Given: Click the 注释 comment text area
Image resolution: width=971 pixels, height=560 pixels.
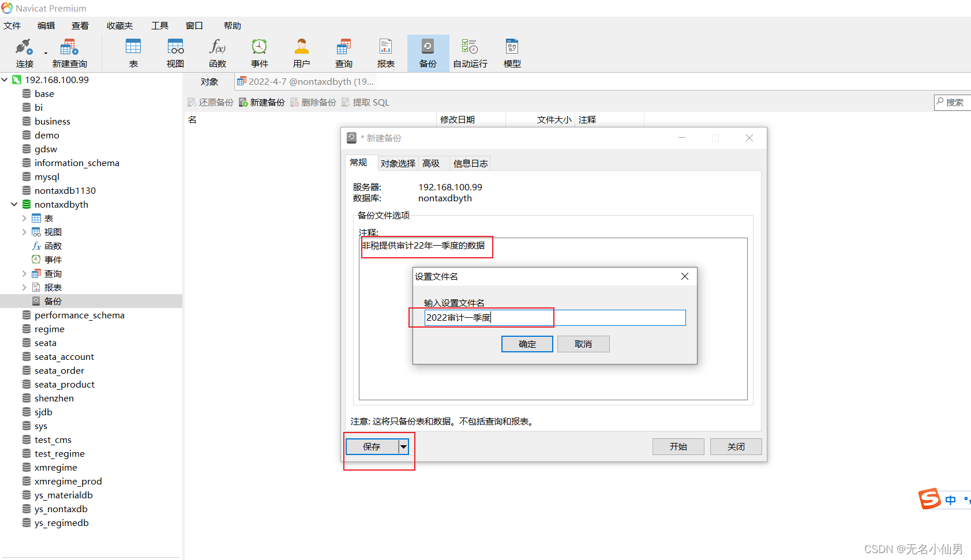Looking at the screenshot, I should click(553, 319).
